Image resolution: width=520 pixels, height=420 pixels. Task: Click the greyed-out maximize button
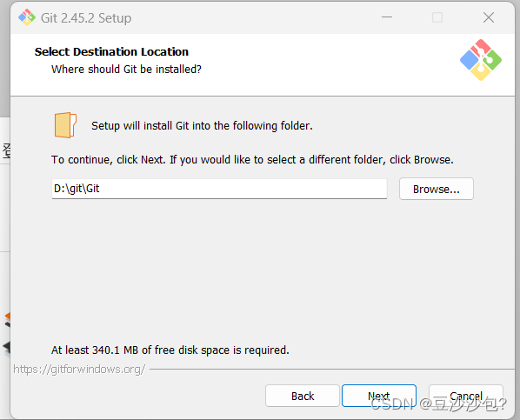click(437, 17)
